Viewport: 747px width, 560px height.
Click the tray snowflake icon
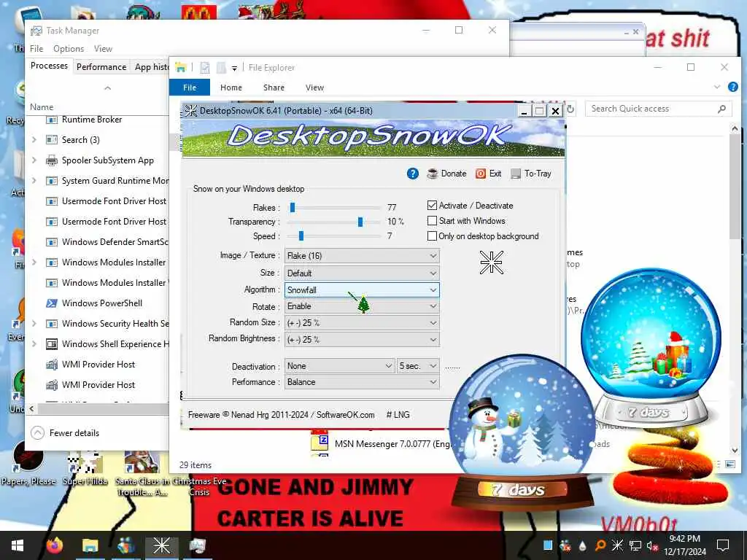617,545
